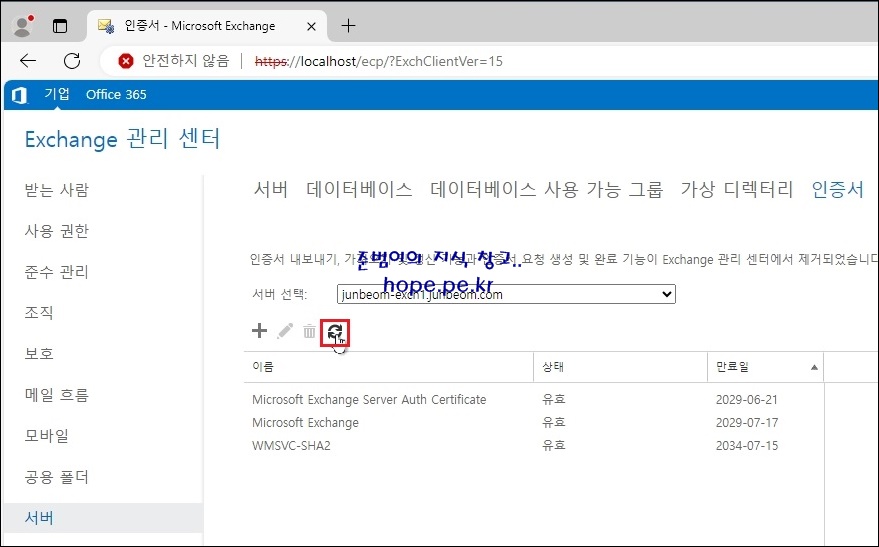
Task: Click the browser address bar URL
Action: point(379,61)
